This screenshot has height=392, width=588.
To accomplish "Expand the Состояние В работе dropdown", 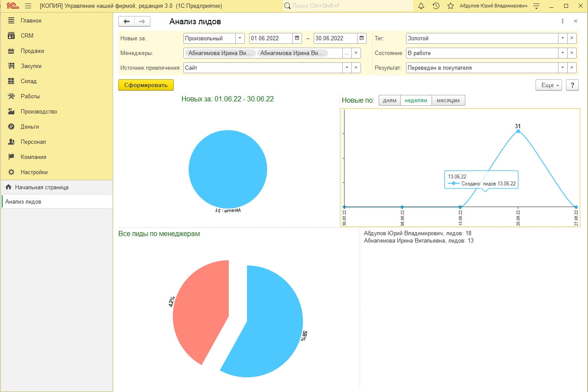I will coord(562,53).
